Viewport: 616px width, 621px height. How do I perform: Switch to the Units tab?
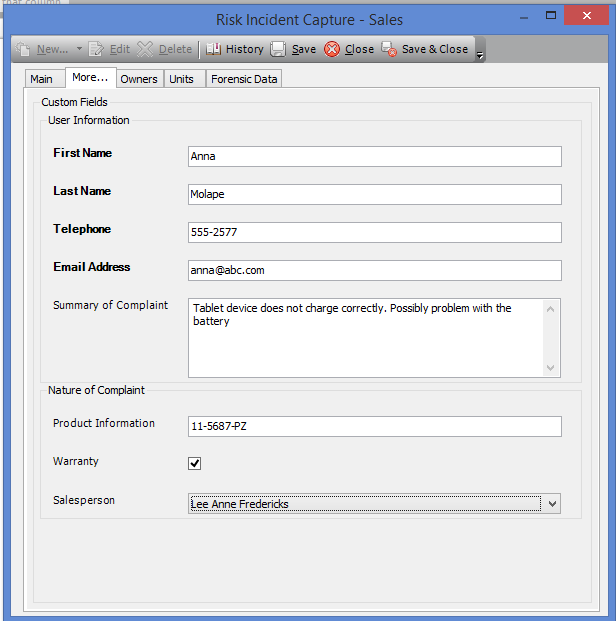point(185,79)
